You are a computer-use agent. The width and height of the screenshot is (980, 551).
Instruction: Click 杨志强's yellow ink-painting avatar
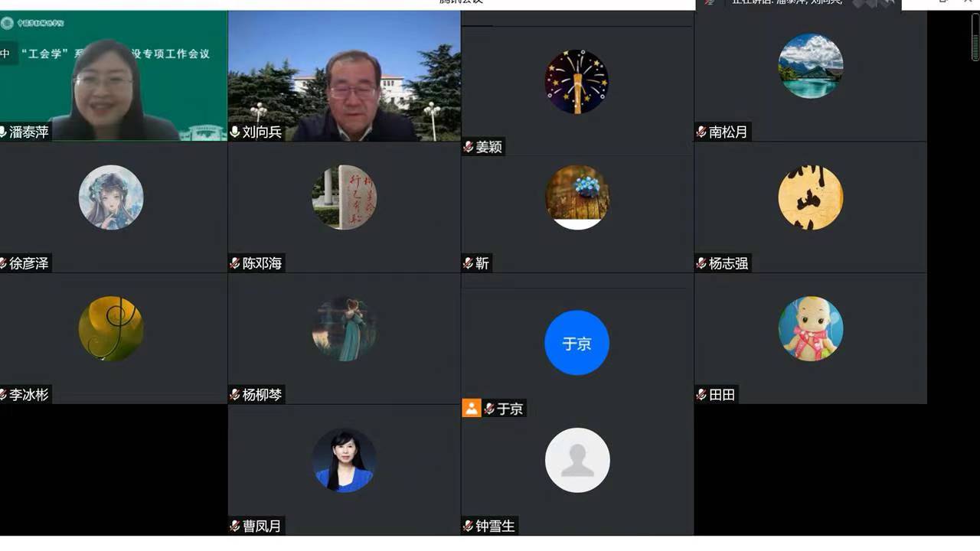point(811,197)
